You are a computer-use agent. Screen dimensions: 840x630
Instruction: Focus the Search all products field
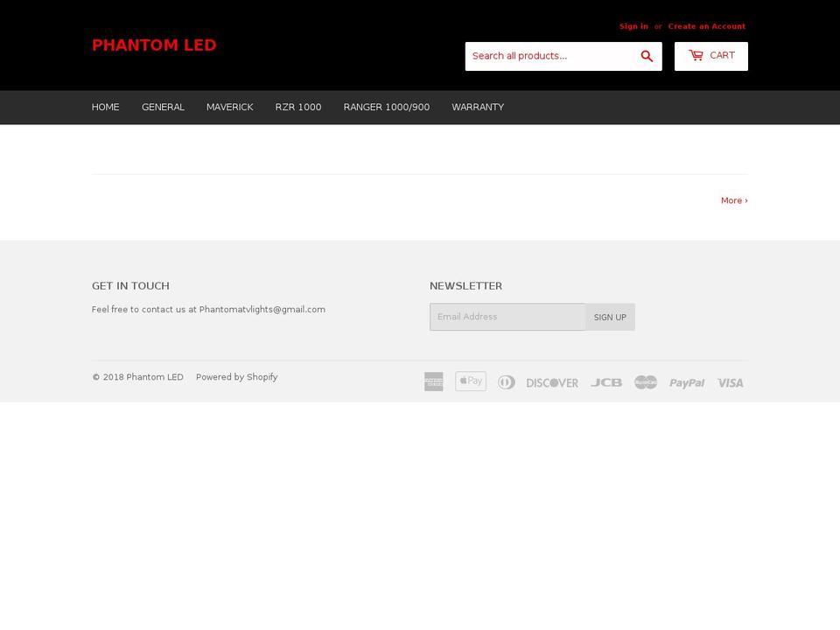tap(549, 56)
